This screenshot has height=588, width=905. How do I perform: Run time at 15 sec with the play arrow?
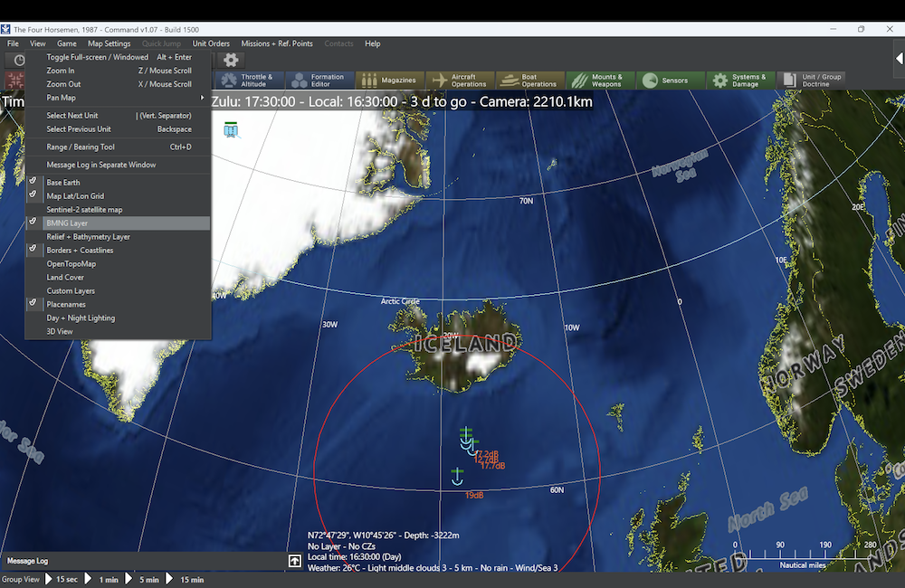49,579
